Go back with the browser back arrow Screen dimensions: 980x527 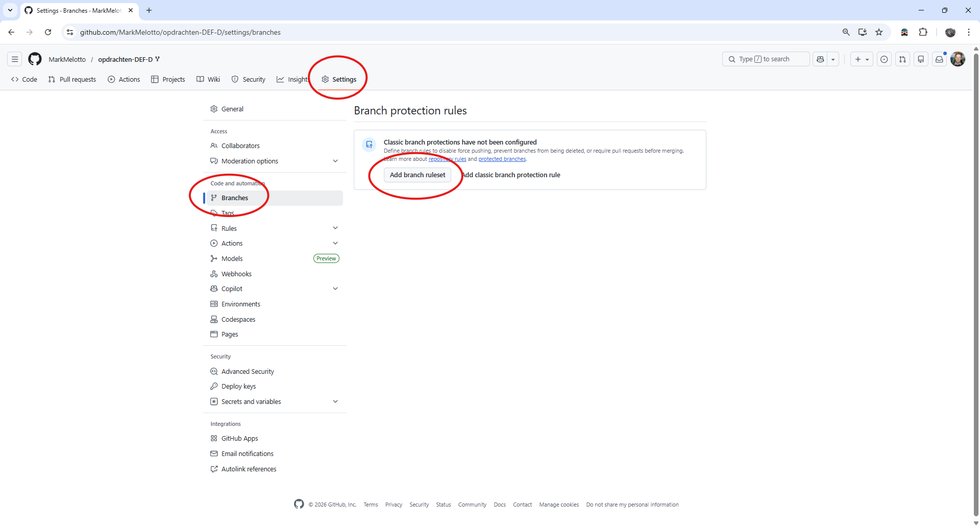click(11, 32)
